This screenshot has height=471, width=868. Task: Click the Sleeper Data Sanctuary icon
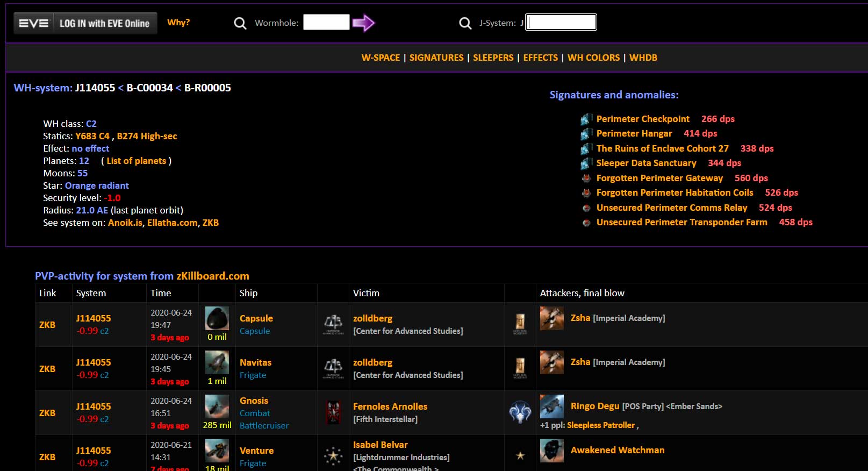coord(586,163)
